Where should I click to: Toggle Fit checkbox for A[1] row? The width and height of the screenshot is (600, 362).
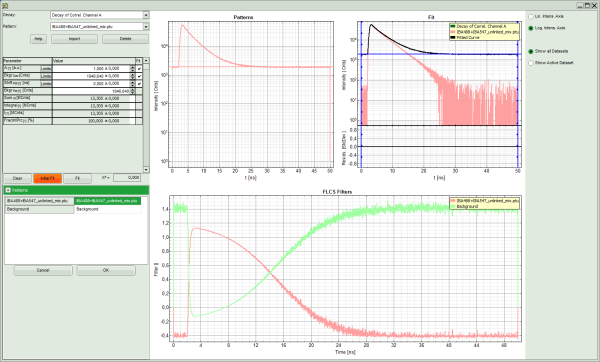point(139,68)
